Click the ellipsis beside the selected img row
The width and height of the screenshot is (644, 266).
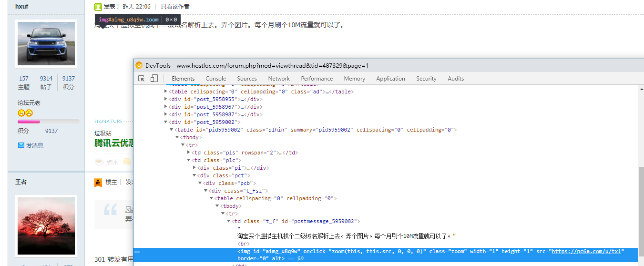137,252
